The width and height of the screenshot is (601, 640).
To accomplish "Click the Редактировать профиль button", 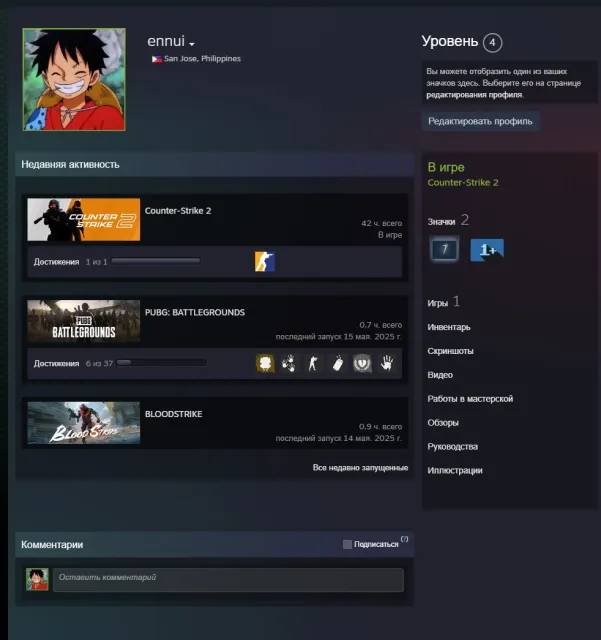I will click(x=480, y=121).
